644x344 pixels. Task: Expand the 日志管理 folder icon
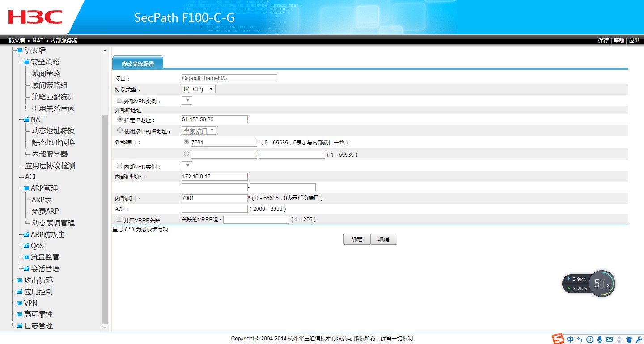pyautogui.click(x=20, y=326)
